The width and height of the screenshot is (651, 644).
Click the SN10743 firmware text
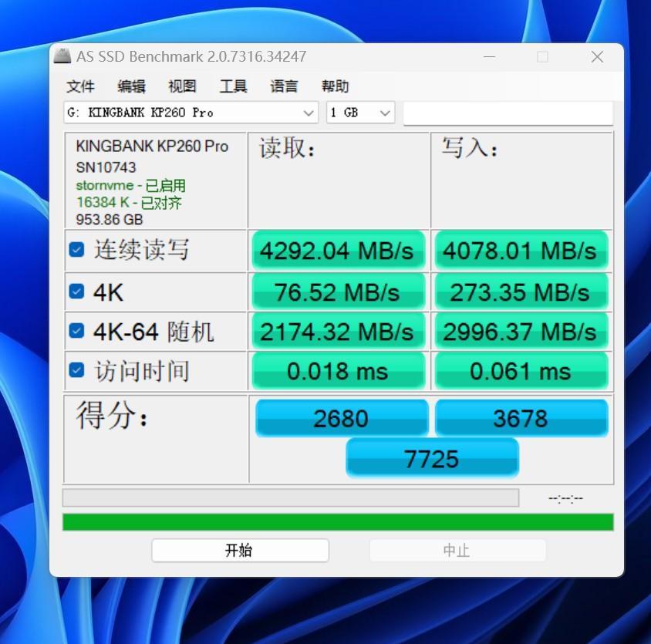click(x=106, y=167)
